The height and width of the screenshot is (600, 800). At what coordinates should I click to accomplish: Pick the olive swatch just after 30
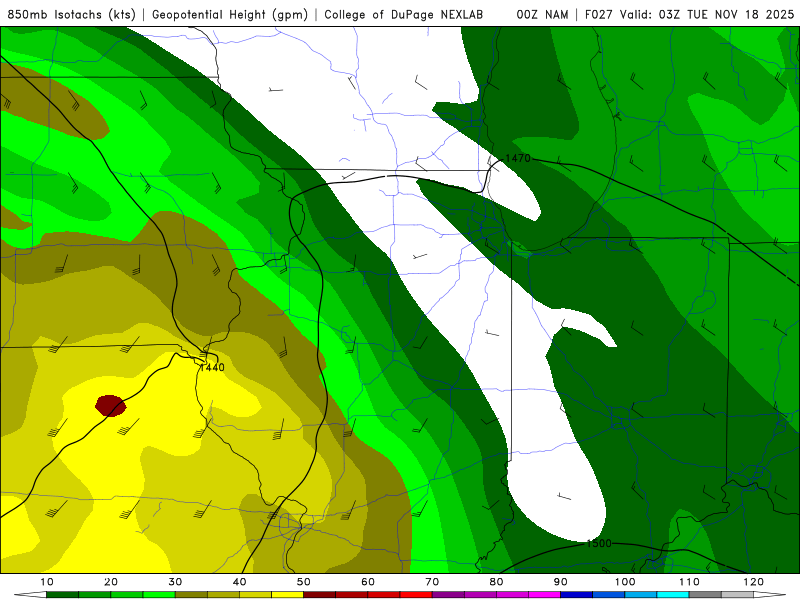191,595
